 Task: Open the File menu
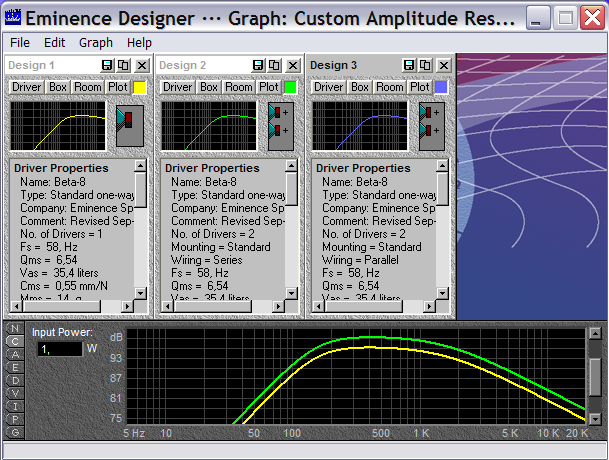click(x=20, y=43)
